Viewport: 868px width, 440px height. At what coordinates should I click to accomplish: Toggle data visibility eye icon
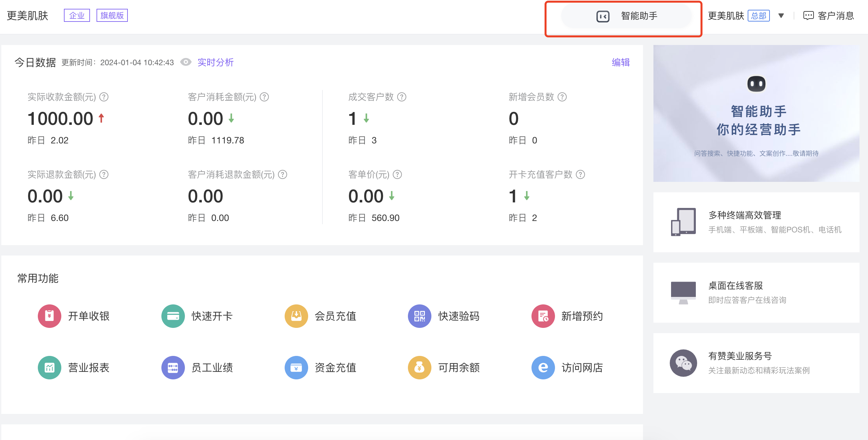pos(186,62)
